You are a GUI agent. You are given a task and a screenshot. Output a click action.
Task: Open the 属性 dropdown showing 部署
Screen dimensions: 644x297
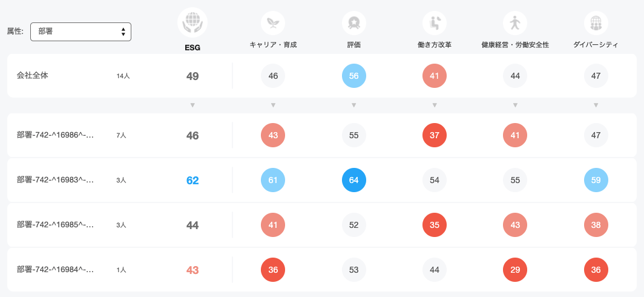coord(81,32)
